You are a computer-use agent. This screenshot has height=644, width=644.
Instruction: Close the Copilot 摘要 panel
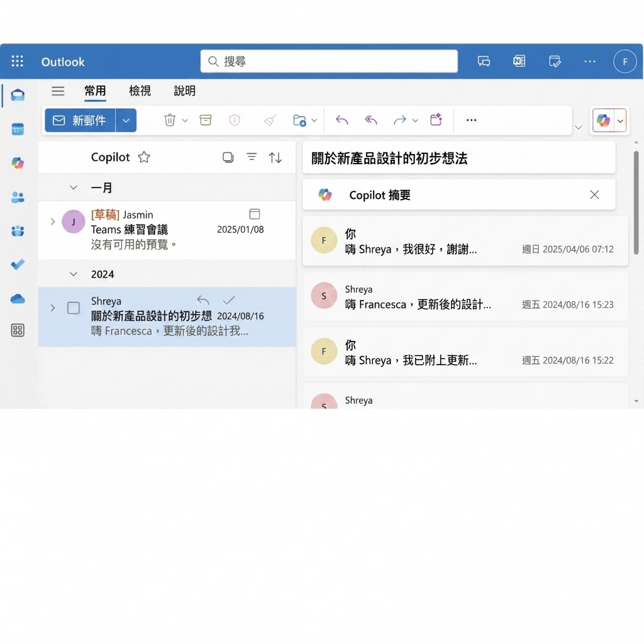[594, 195]
